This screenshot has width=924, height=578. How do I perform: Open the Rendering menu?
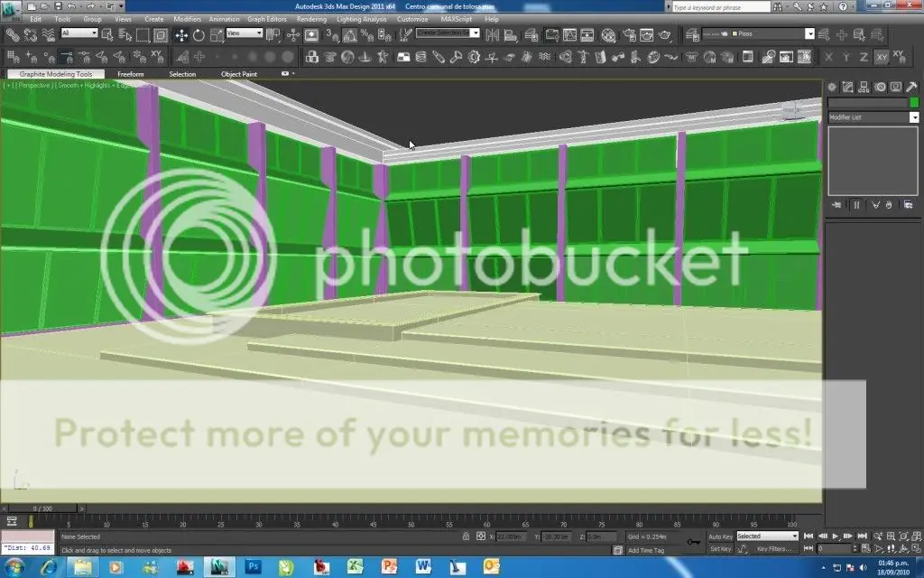pos(311,19)
